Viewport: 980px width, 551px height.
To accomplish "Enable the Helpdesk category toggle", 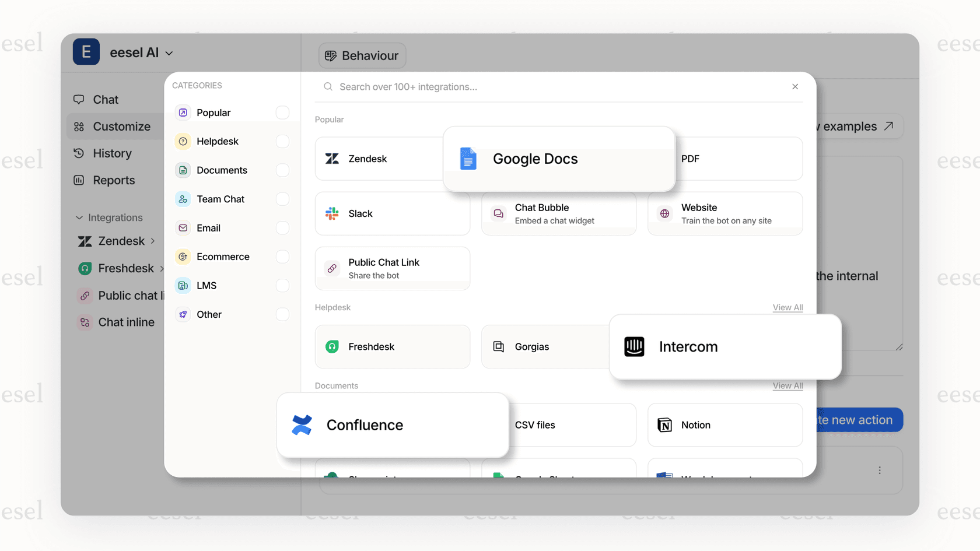I will (282, 141).
